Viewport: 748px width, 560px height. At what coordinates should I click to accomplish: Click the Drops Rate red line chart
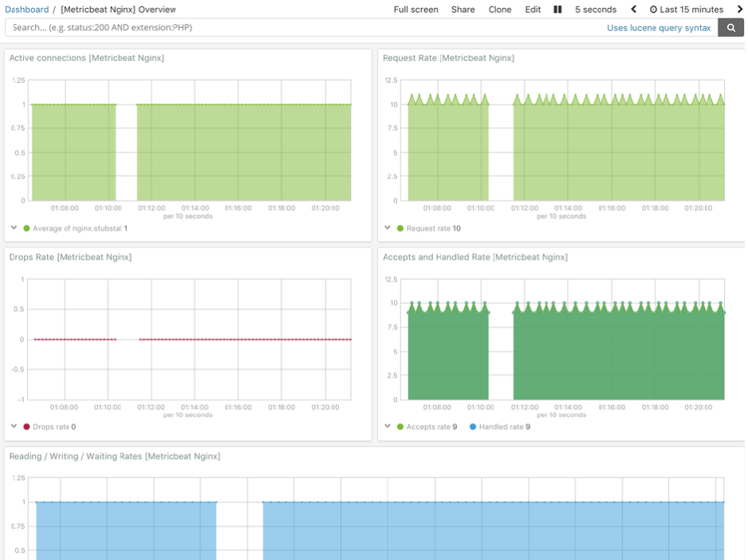pos(191,340)
